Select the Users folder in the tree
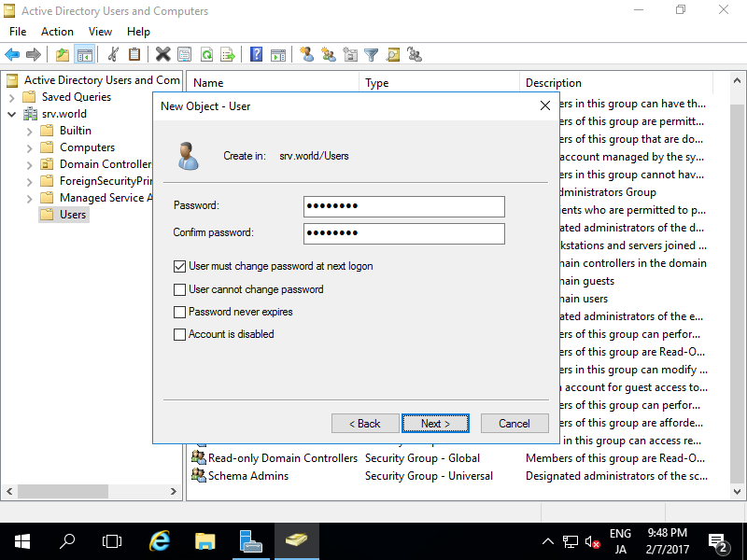747x560 pixels. coord(64,215)
